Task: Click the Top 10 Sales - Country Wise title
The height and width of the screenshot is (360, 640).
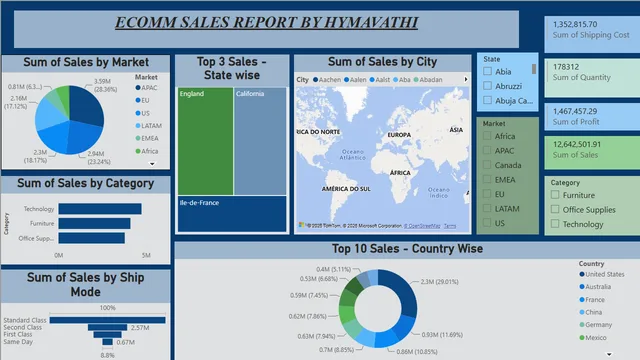Action: (407, 249)
